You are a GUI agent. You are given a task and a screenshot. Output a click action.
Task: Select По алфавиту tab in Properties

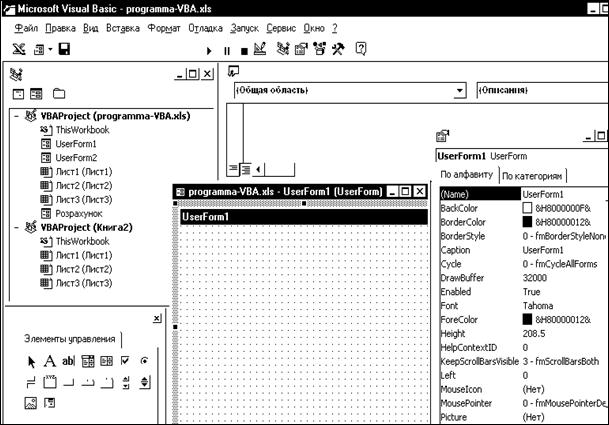click(x=466, y=175)
